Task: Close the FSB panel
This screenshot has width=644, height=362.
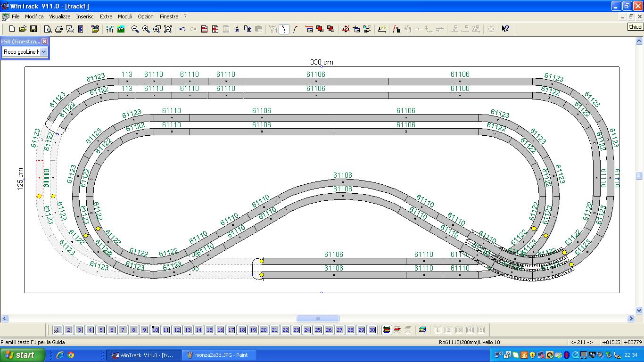Action: click(x=45, y=41)
